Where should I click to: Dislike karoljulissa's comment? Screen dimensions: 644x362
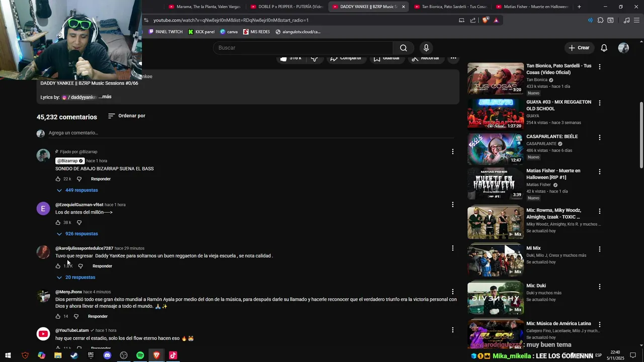80,266
